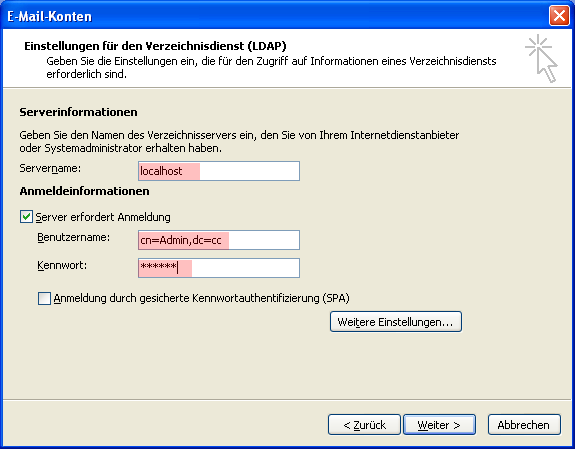Click the Anmeldeinformationen section heading
The image size is (575, 449).
(x=84, y=191)
